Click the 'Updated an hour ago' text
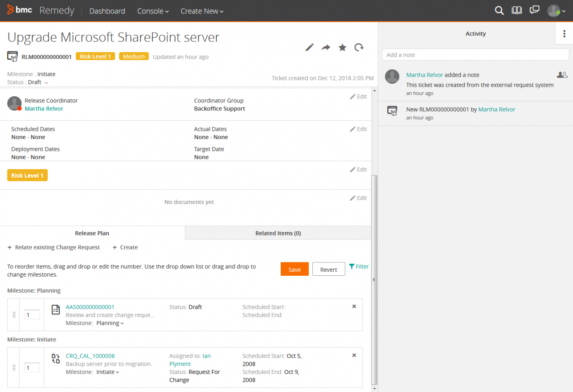The image size is (573, 392). pos(180,57)
